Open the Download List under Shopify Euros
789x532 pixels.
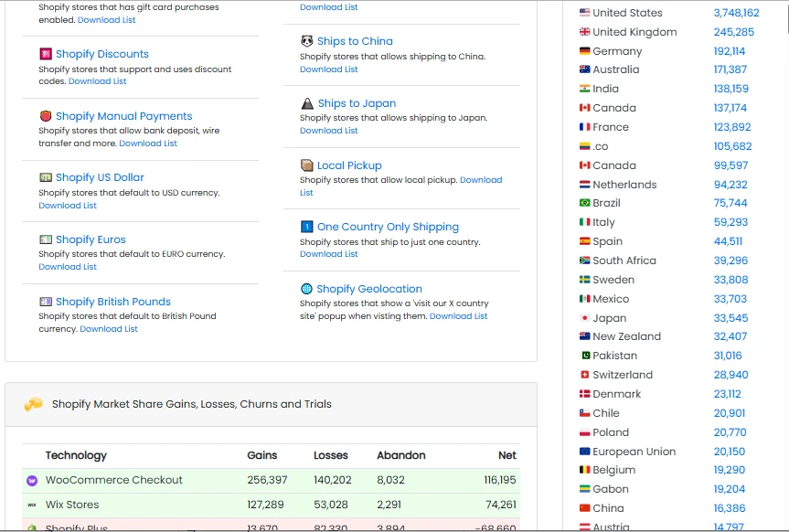tap(67, 266)
